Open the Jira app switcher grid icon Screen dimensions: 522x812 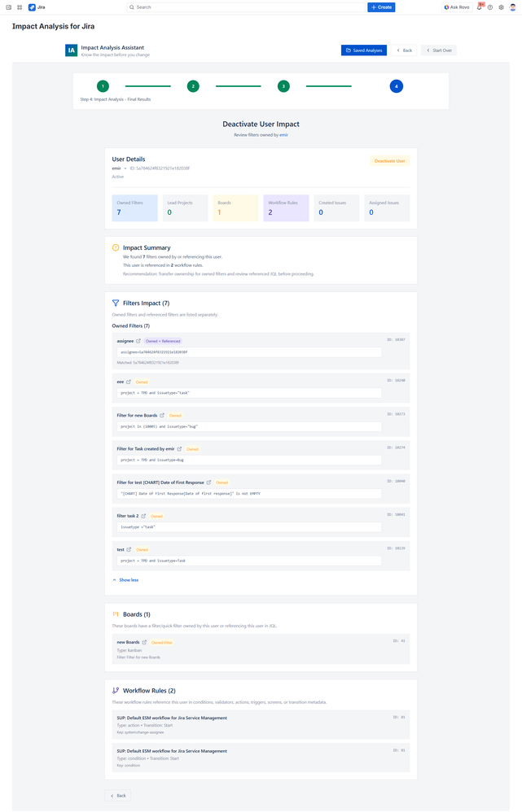click(x=20, y=7)
